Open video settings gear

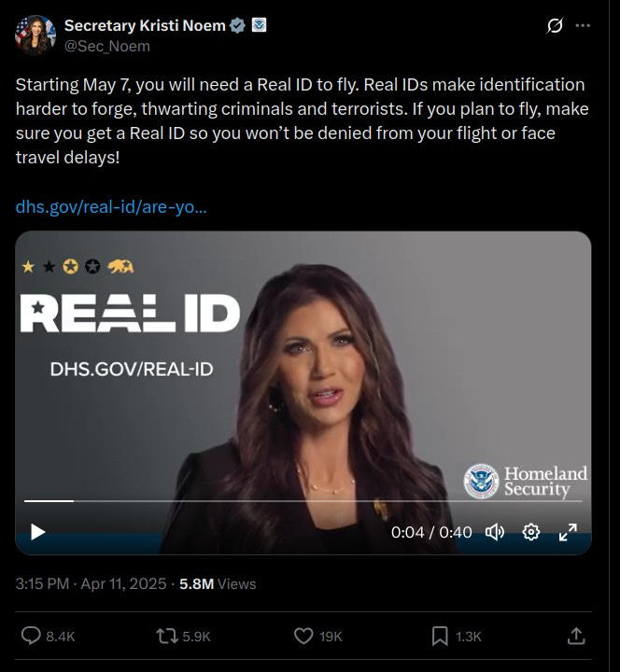click(530, 532)
